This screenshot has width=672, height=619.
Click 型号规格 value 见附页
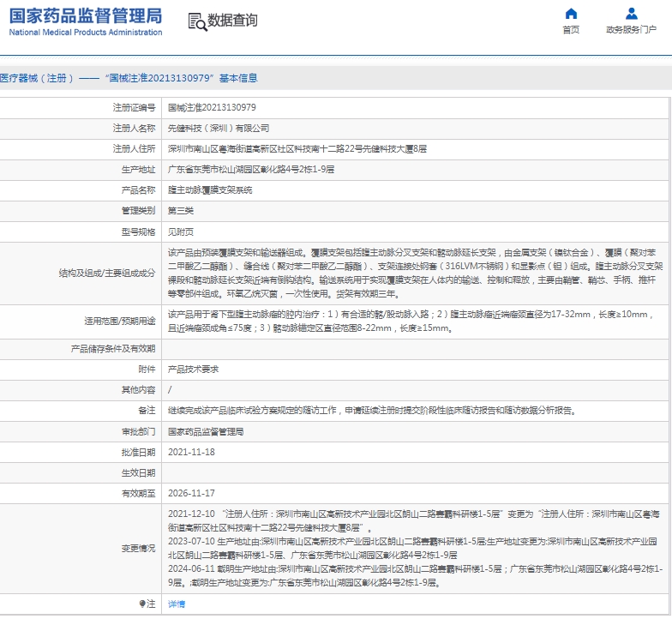180,231
